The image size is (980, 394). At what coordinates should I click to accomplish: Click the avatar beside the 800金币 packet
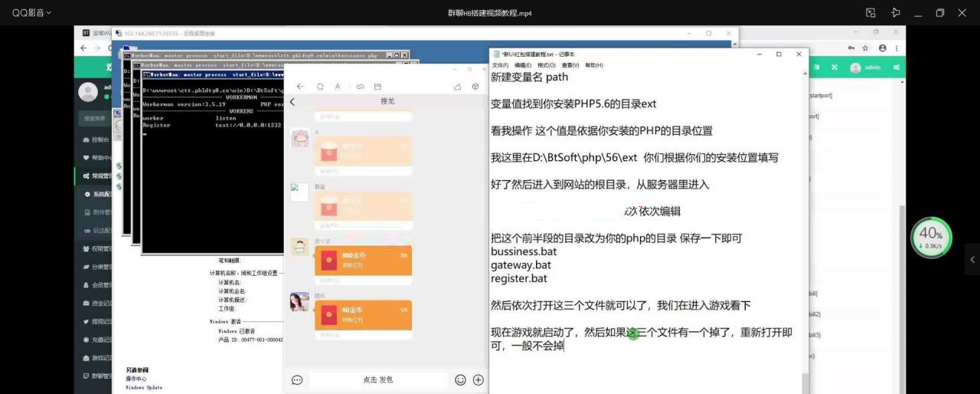coord(299,247)
